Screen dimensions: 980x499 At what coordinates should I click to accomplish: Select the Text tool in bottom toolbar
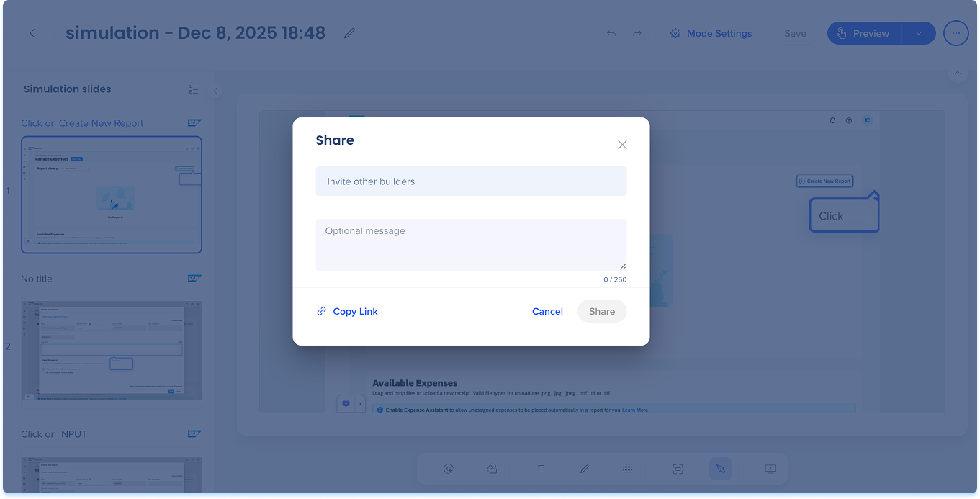[541, 469]
